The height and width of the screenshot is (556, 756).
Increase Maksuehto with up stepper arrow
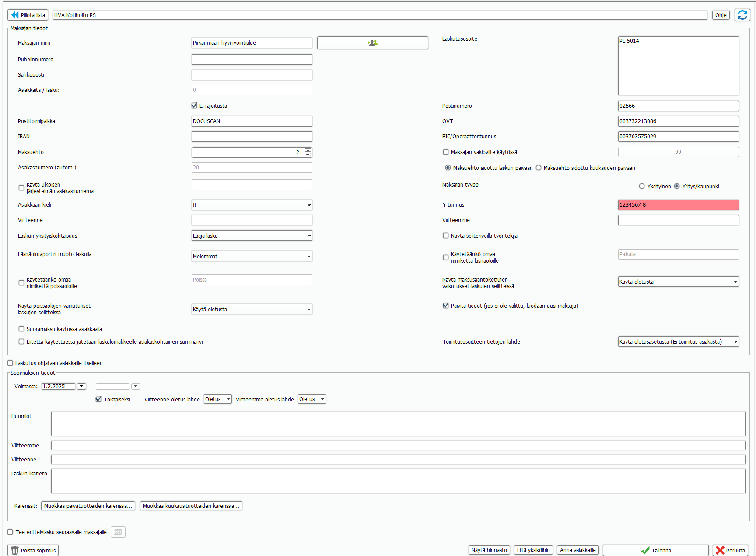pyautogui.click(x=308, y=150)
